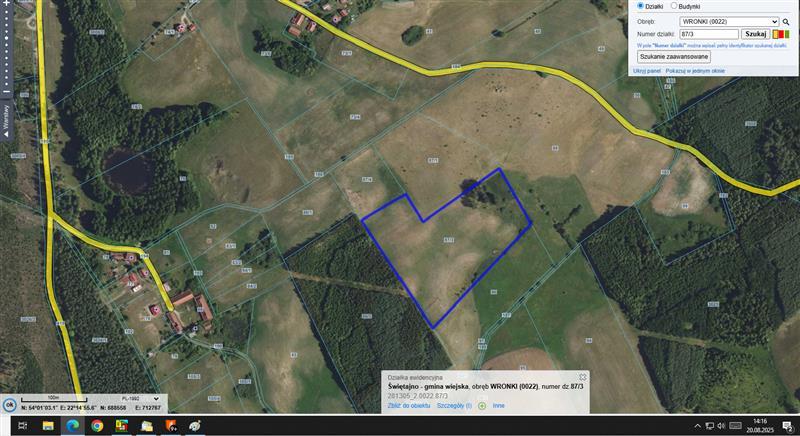Close the Działka ewidencyjna info popup
Screen dimensions: 800x436
click(583, 377)
